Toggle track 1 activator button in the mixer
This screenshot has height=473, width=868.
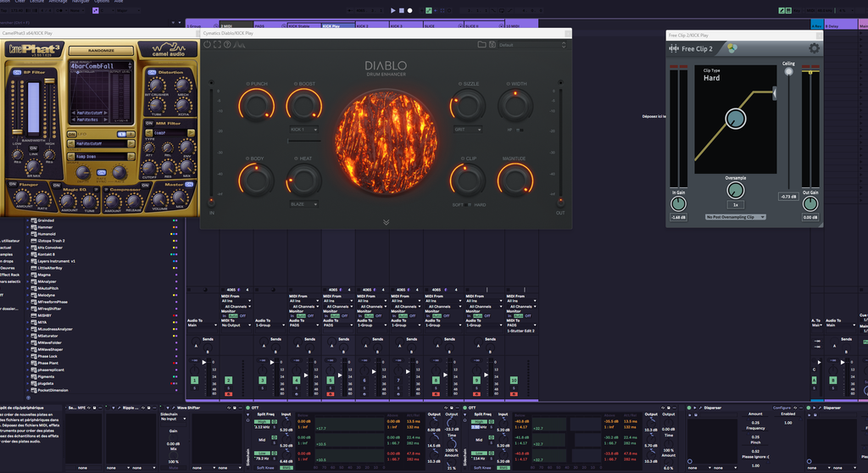coord(194,381)
